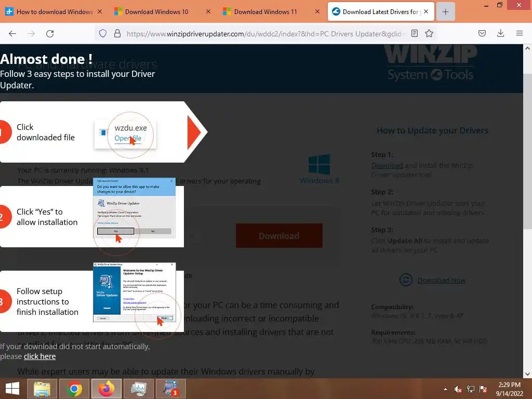Reload the current page
The width and height of the screenshot is (532, 399).
[50, 33]
